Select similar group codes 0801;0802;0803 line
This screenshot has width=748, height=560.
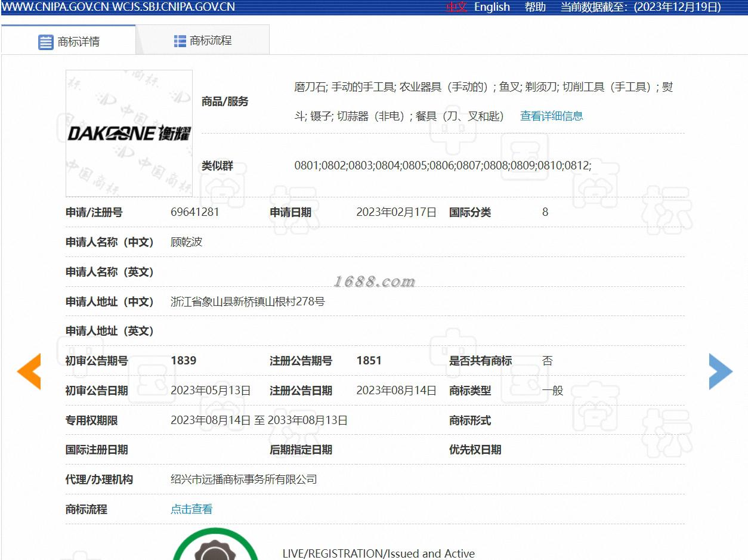(x=443, y=166)
